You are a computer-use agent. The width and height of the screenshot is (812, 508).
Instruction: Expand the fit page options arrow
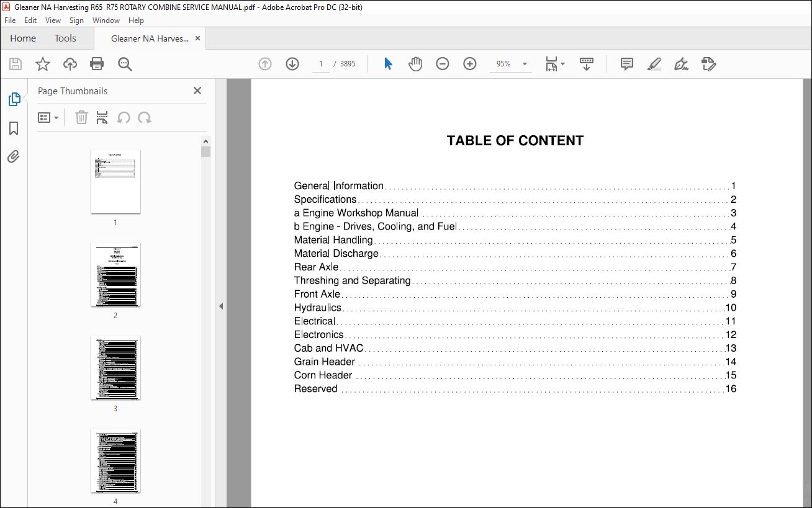click(563, 64)
